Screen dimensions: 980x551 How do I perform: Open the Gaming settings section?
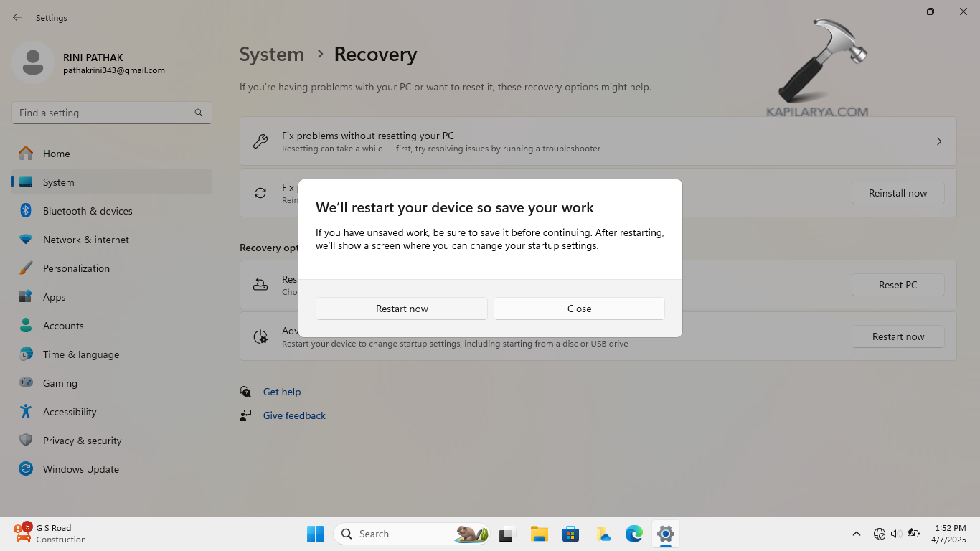pyautogui.click(x=60, y=383)
